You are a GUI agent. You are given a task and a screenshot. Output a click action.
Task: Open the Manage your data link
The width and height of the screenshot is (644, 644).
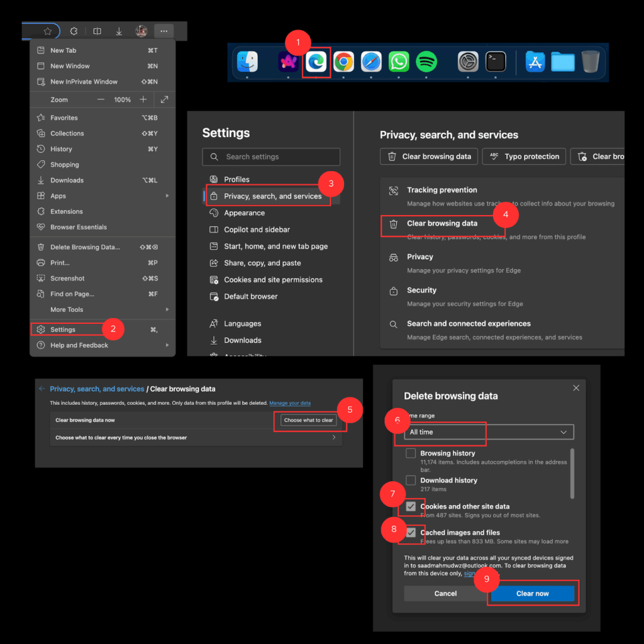coord(290,403)
